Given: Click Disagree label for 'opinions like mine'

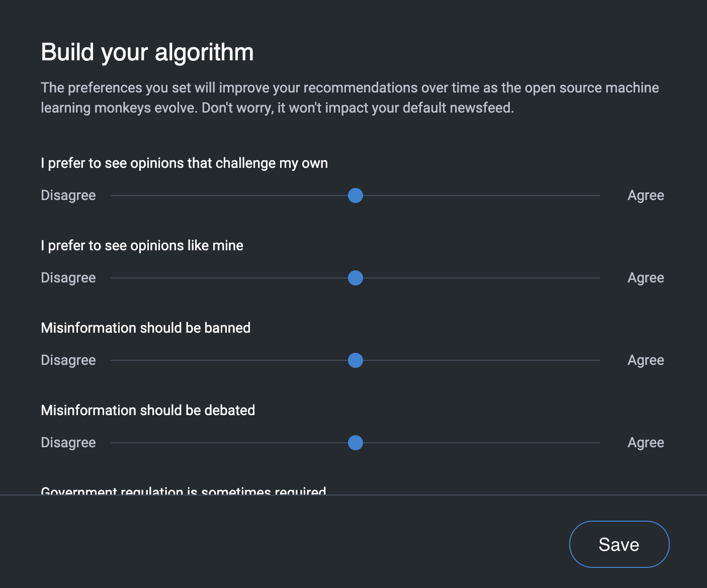Looking at the screenshot, I should tap(68, 278).
